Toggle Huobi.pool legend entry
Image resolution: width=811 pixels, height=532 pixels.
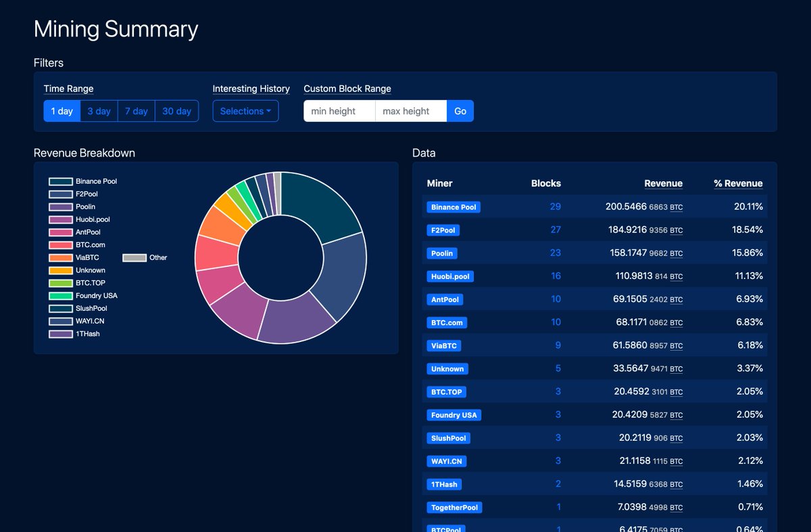(79, 220)
